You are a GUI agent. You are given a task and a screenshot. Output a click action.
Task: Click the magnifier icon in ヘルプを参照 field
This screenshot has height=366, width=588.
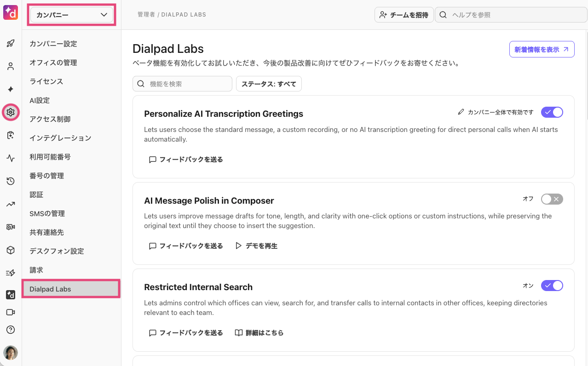click(443, 15)
